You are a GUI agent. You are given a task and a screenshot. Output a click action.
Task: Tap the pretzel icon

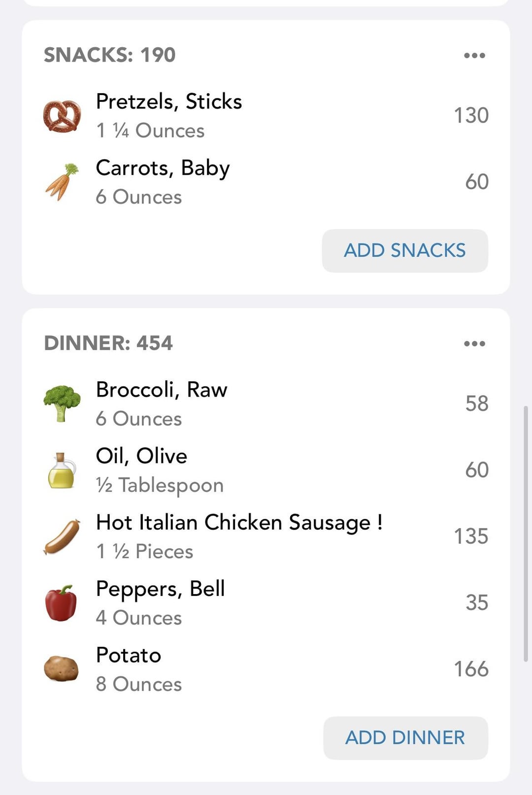62,116
